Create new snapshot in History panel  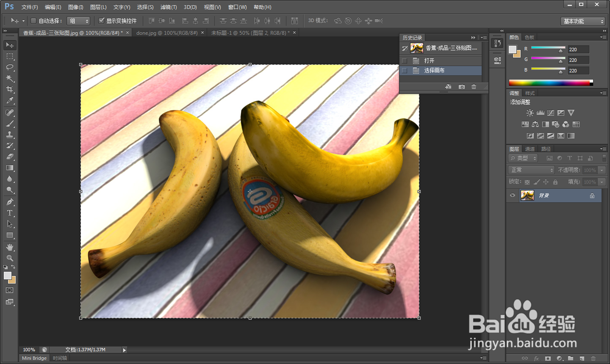[461, 87]
